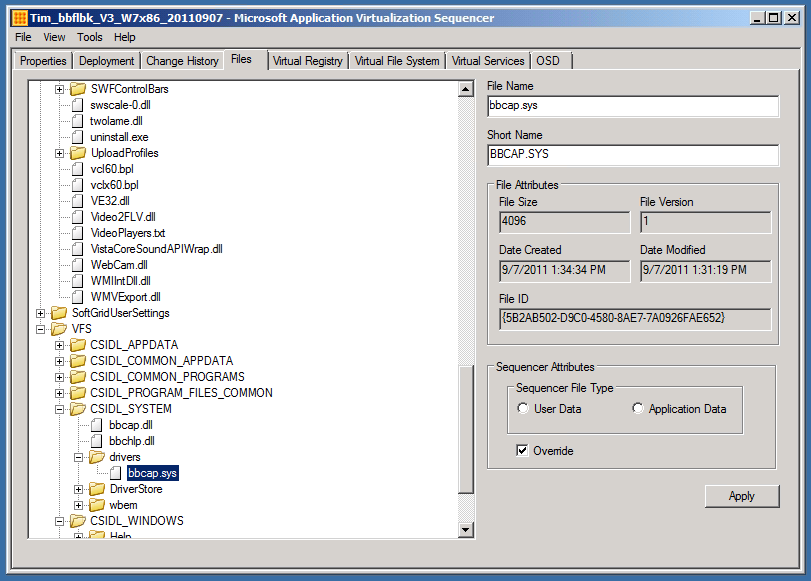This screenshot has width=811, height=581.
Task: Uncheck the Override checkbox
Action: 522,451
